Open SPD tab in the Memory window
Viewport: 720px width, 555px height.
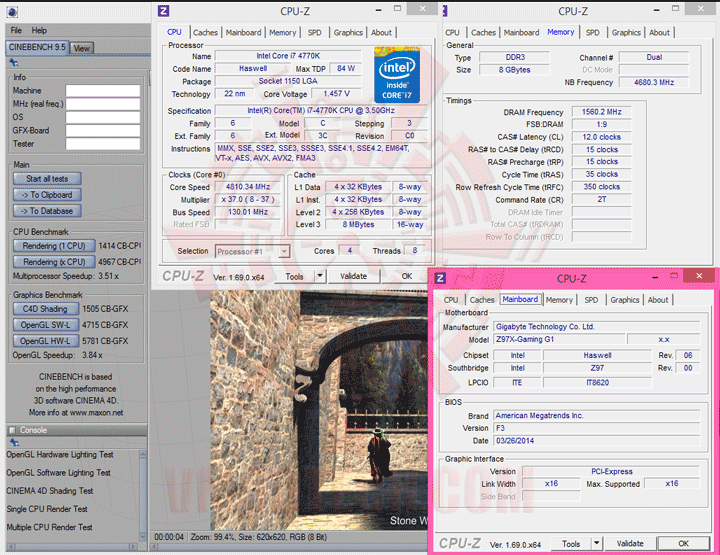(594, 32)
